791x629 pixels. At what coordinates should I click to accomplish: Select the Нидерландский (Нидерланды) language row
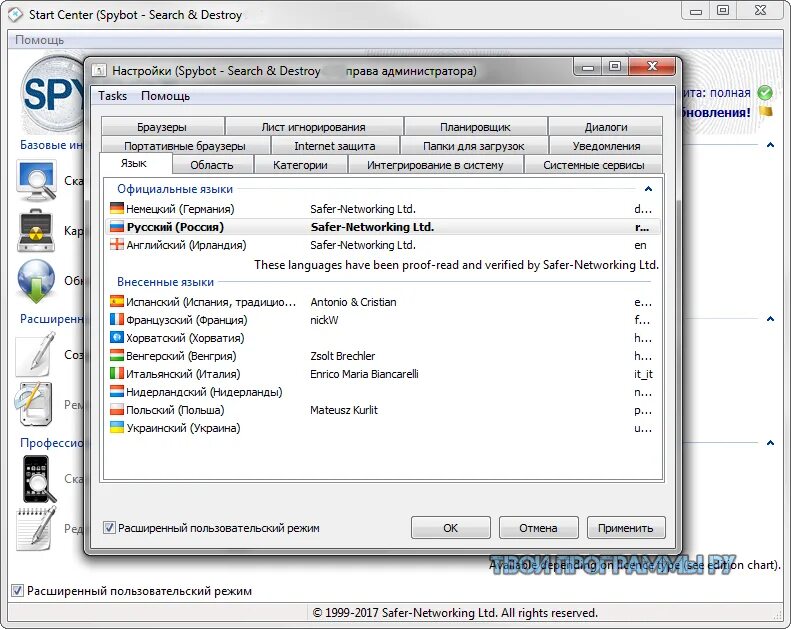[383, 391]
